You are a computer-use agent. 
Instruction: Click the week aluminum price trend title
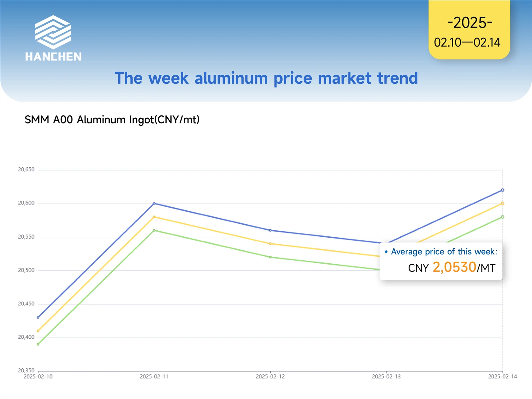coord(266,78)
